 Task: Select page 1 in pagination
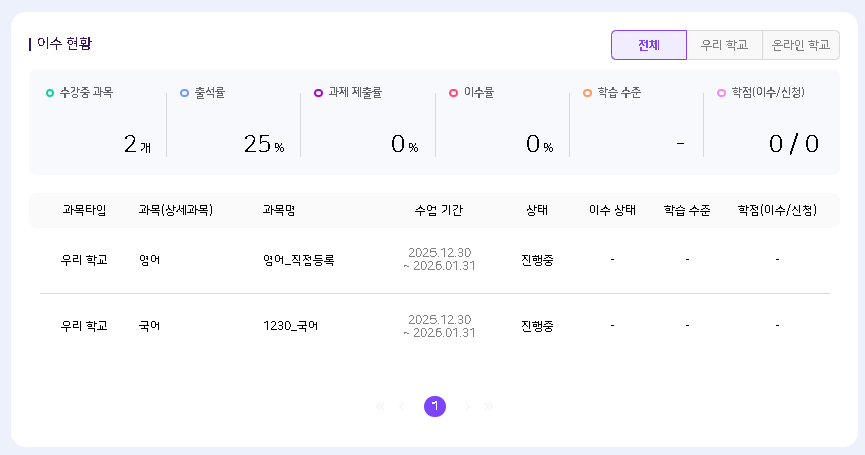(x=435, y=406)
